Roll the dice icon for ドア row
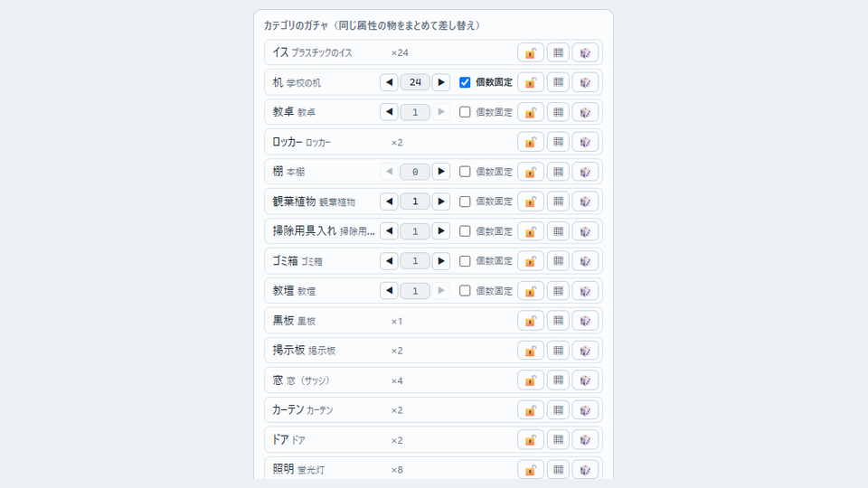 click(585, 440)
